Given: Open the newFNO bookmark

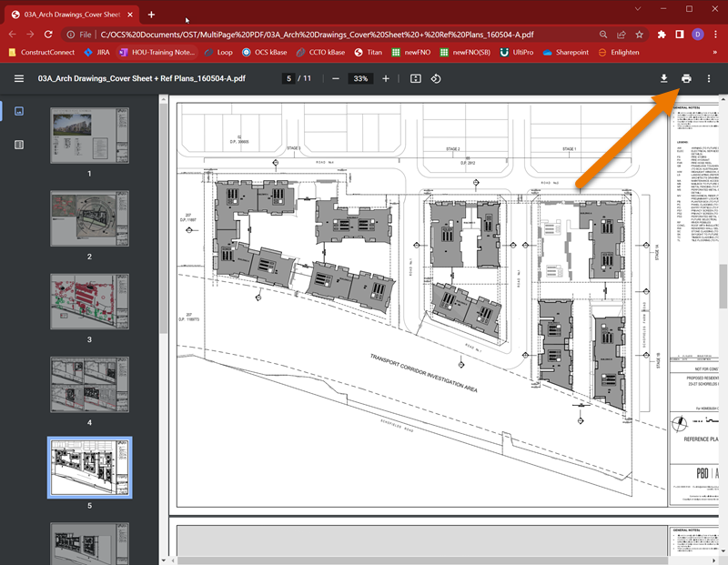Looking at the screenshot, I should pyautogui.click(x=411, y=53).
